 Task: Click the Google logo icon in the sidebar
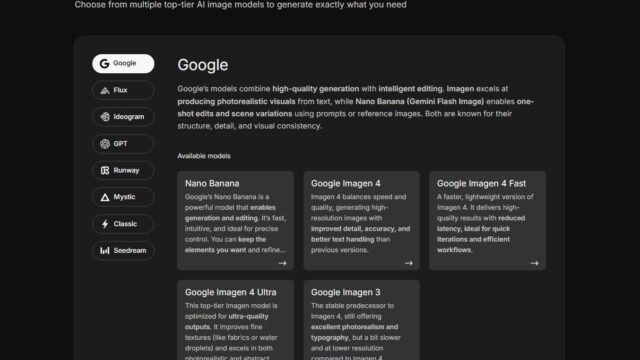pos(104,64)
